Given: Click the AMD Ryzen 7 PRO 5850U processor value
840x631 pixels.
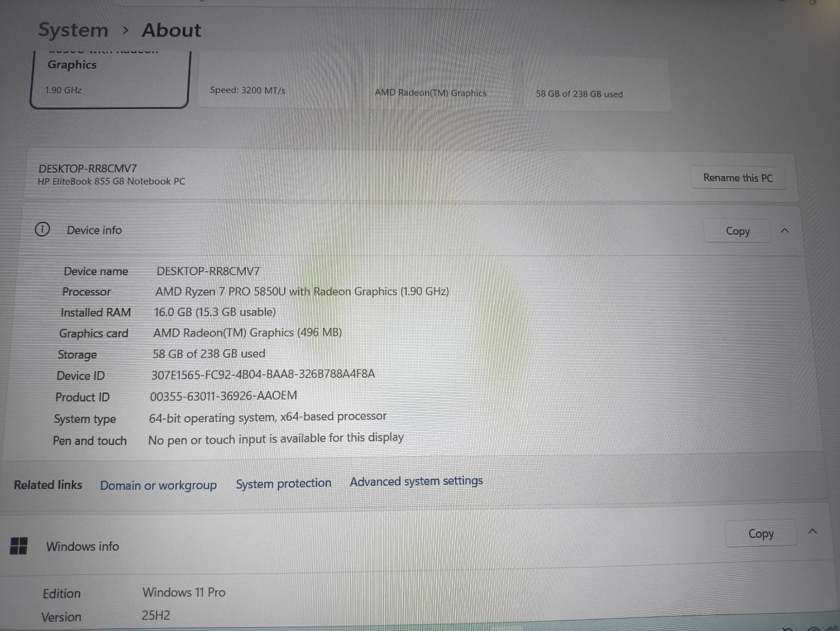Looking at the screenshot, I should click(x=302, y=292).
